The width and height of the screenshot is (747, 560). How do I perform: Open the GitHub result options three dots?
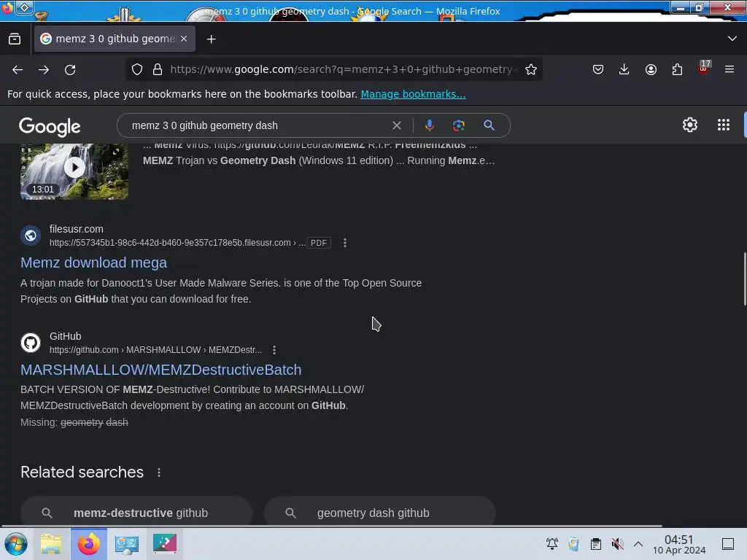pos(274,350)
